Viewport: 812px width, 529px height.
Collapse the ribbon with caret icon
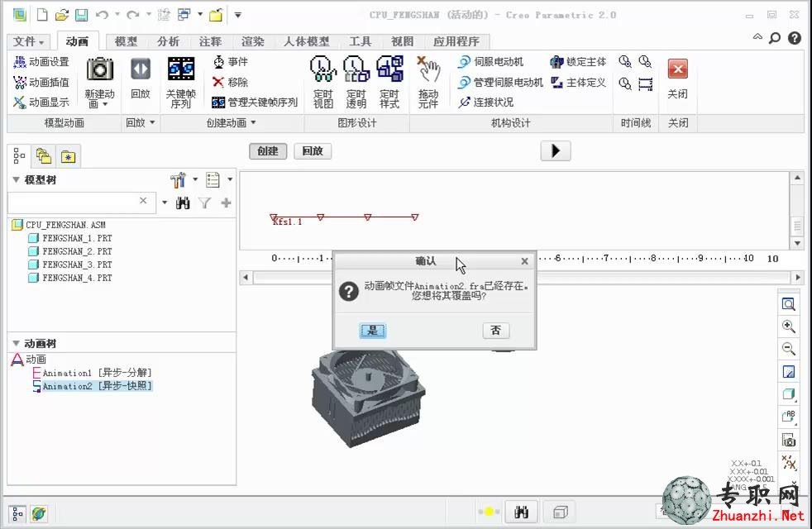[x=757, y=36]
